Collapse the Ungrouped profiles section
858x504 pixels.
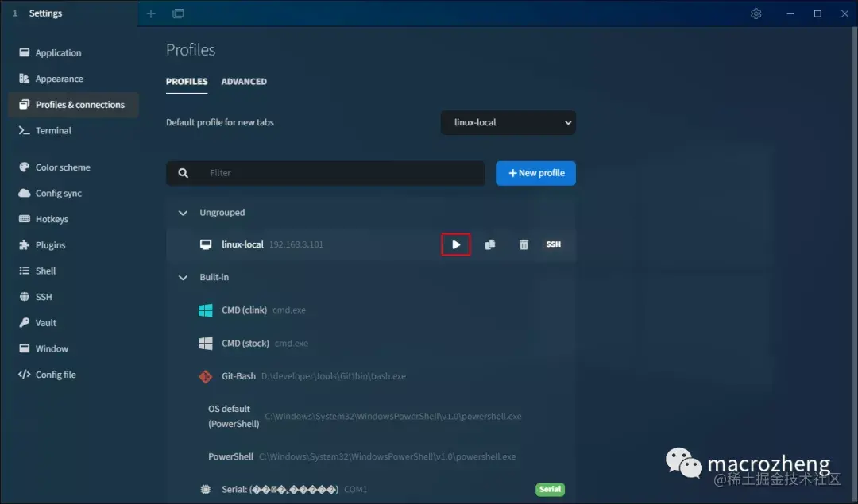(182, 212)
